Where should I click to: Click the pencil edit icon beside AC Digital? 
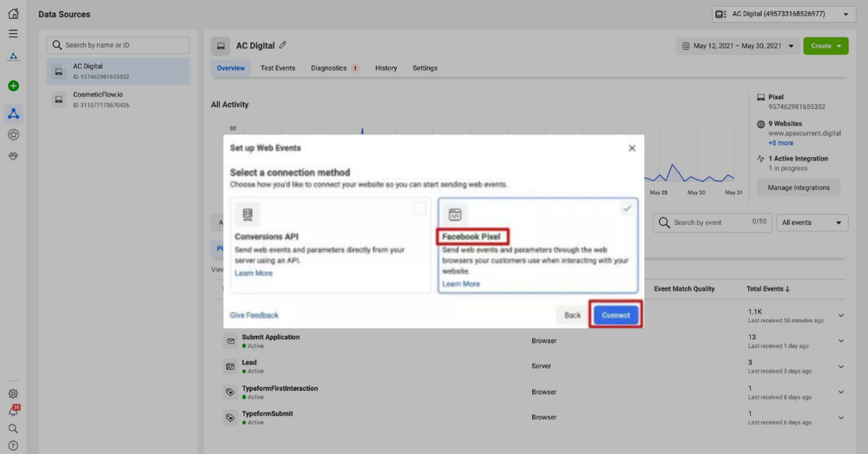coord(282,45)
